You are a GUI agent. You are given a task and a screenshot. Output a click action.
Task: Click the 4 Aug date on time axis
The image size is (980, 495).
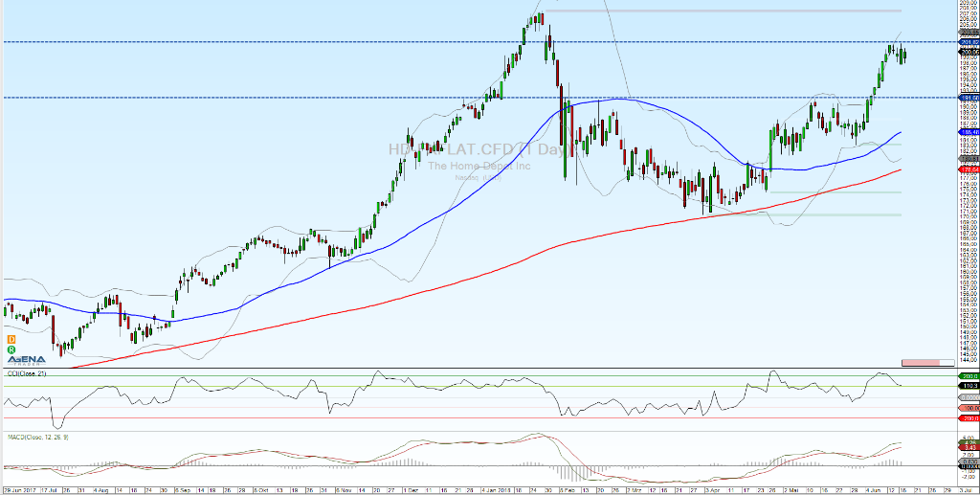pos(102,490)
